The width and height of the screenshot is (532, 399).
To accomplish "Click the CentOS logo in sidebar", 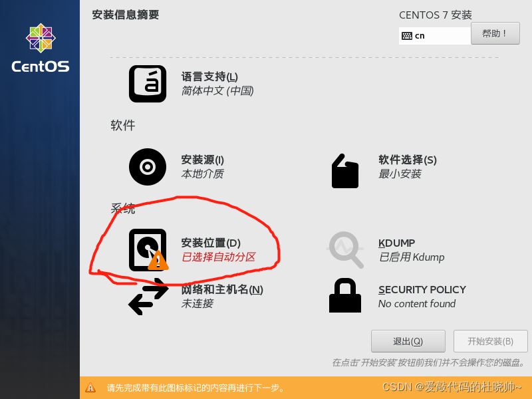I will [41, 48].
